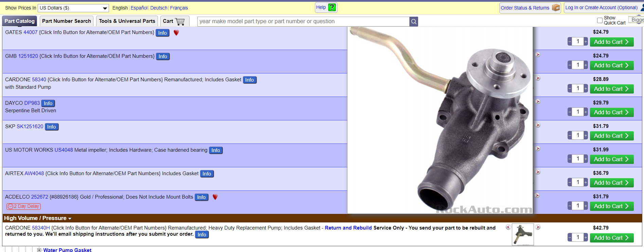
Task: Add SKP SK1251620 to cart
Action: click(612, 136)
